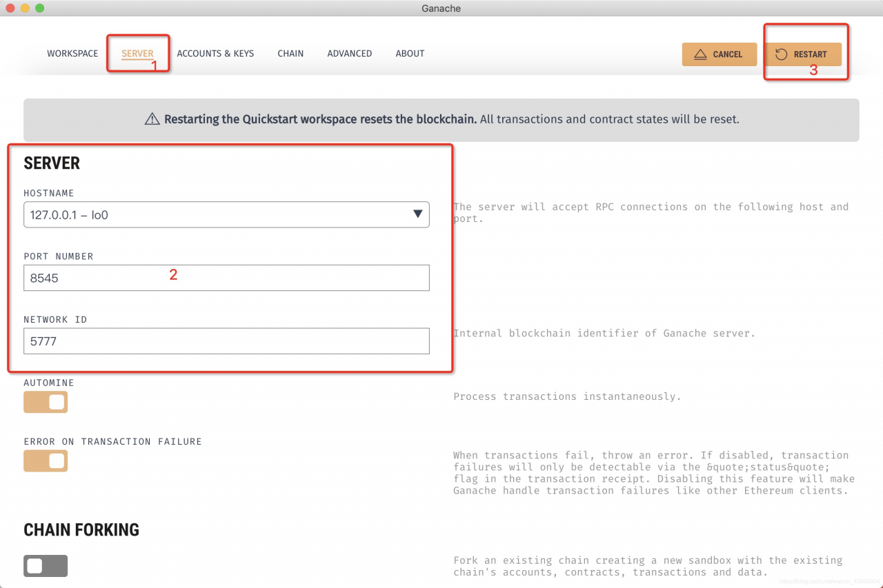Disable the Error on Transaction Failure switch
Image resolution: width=883 pixels, height=588 pixels.
[46, 460]
